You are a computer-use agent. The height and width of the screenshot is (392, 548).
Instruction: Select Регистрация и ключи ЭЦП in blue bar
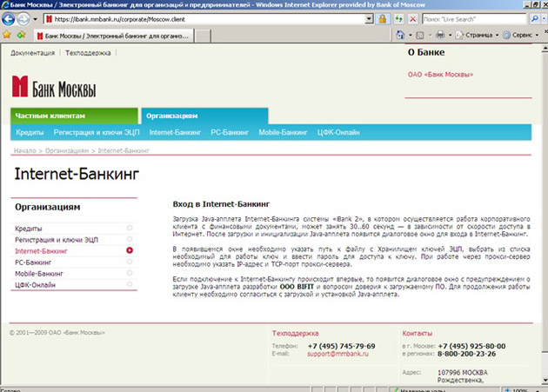[97, 132]
